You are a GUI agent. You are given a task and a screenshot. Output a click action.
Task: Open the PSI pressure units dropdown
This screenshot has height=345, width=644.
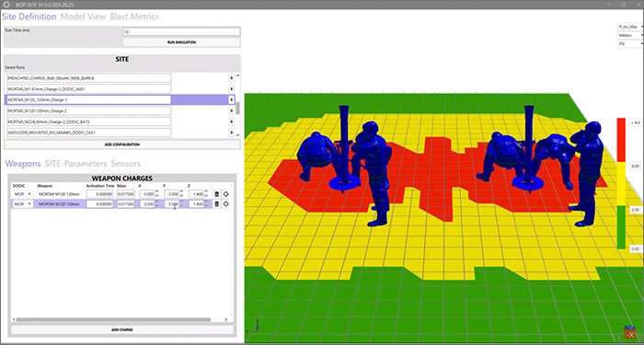(630, 43)
